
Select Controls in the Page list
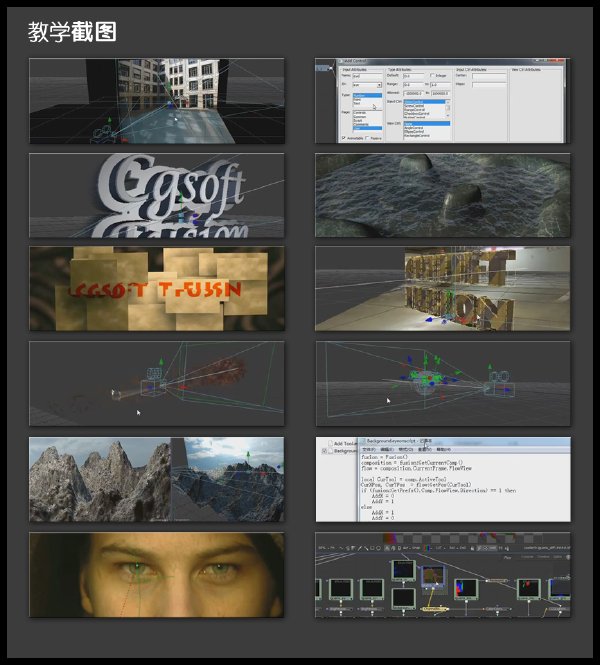pos(360,113)
